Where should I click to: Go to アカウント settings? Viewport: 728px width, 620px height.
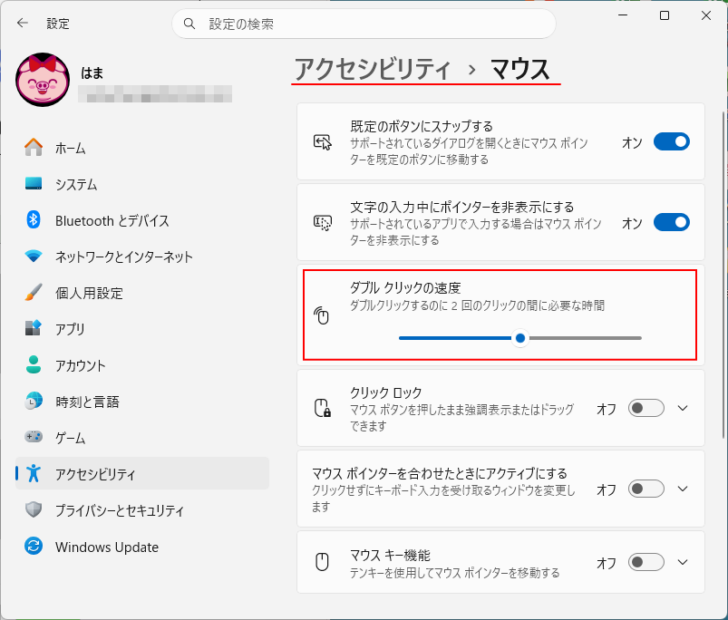point(142,365)
